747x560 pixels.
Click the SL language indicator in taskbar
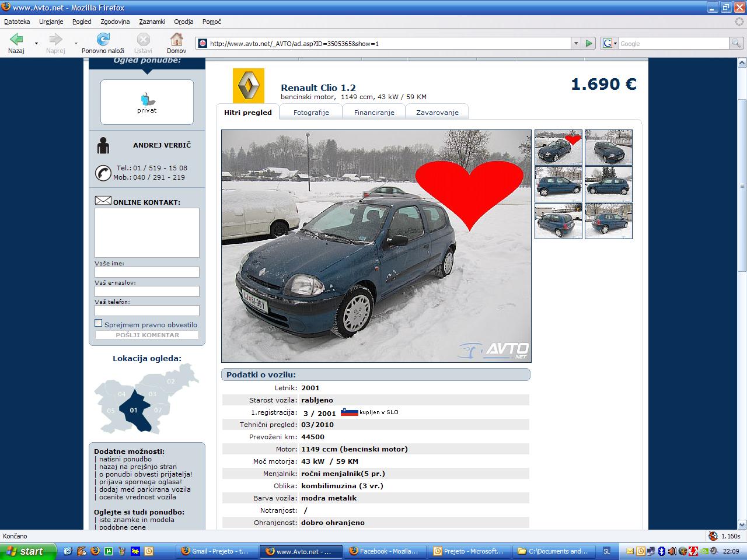[x=606, y=551]
